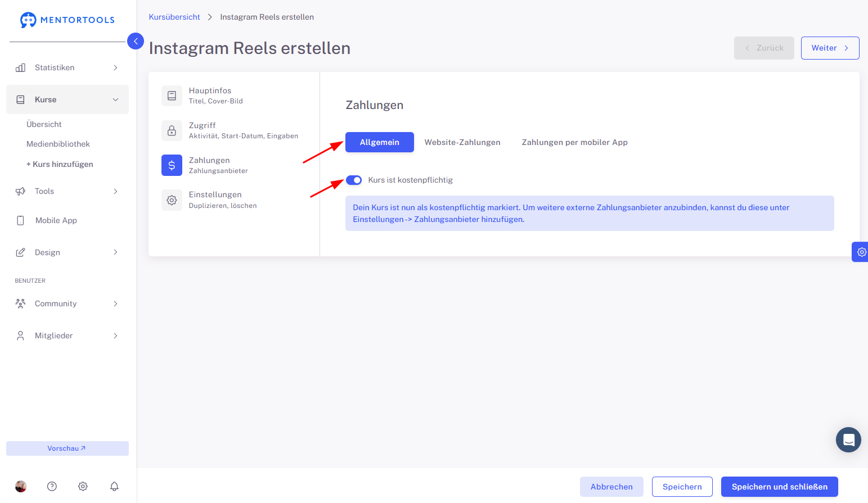Open the chat support bubble icon

tap(848, 439)
